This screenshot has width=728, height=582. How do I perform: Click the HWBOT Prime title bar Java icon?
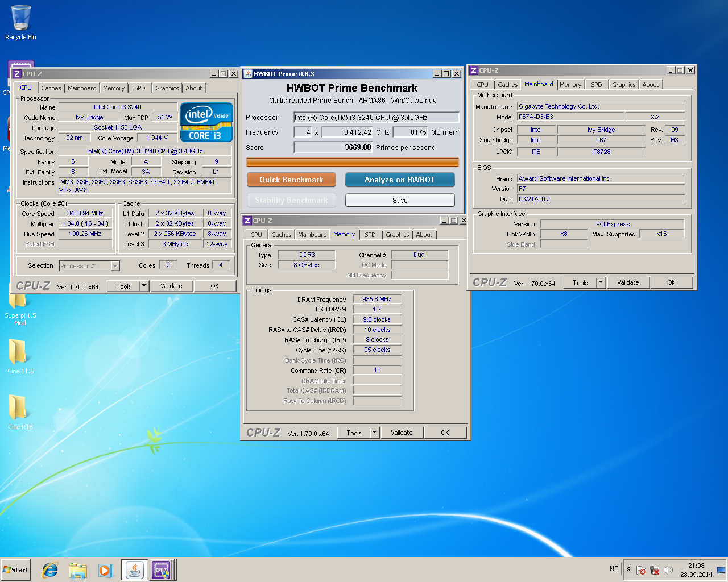pos(247,74)
